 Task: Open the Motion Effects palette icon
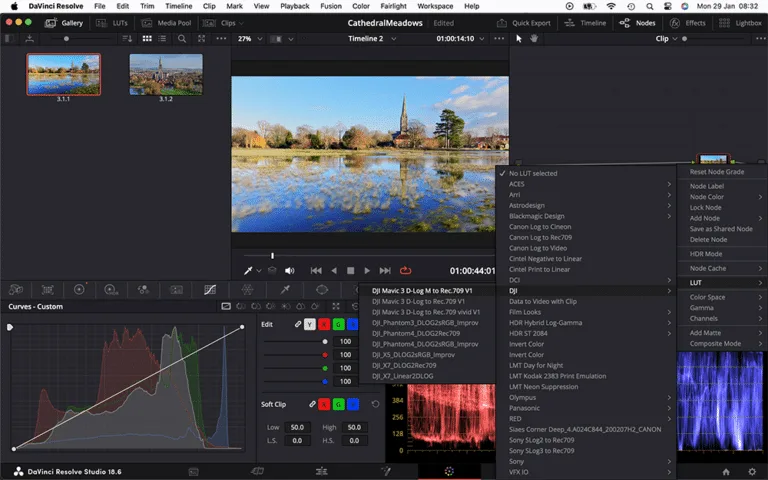176,290
